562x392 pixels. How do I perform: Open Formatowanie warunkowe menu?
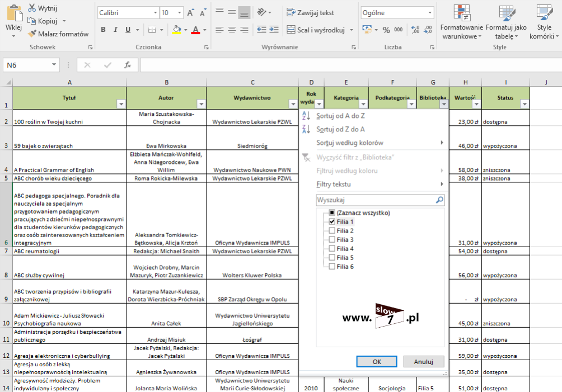pos(462,22)
